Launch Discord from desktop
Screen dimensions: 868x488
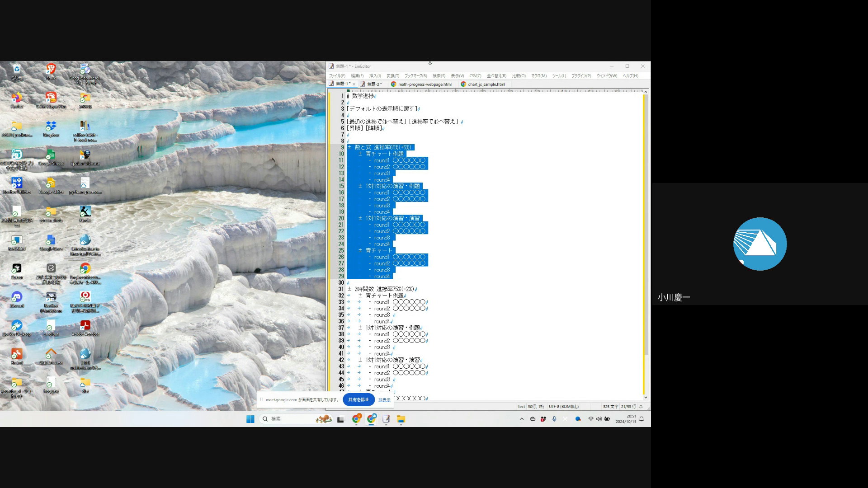click(x=17, y=297)
